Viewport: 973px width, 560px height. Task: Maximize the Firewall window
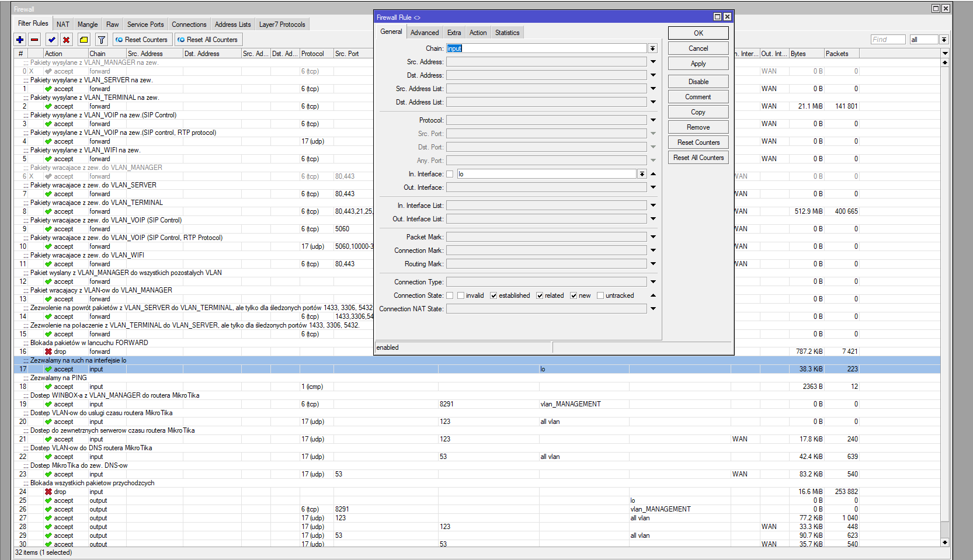pos(936,9)
